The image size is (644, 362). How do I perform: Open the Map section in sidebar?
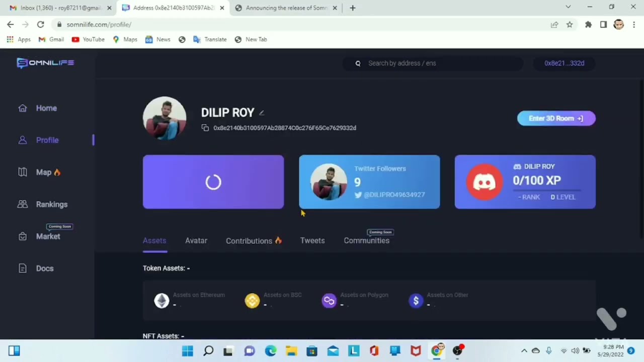pyautogui.click(x=44, y=172)
